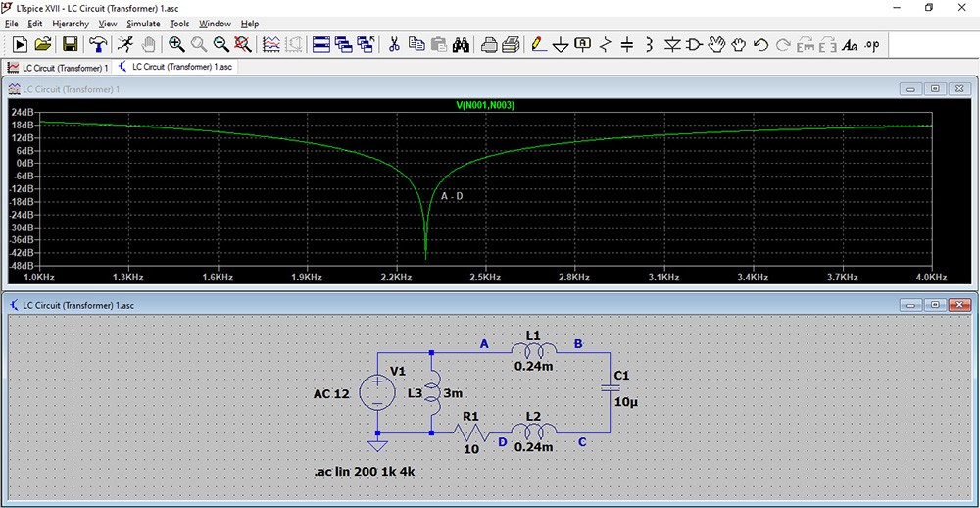Select the Zoom In magnifier tool

click(x=176, y=44)
